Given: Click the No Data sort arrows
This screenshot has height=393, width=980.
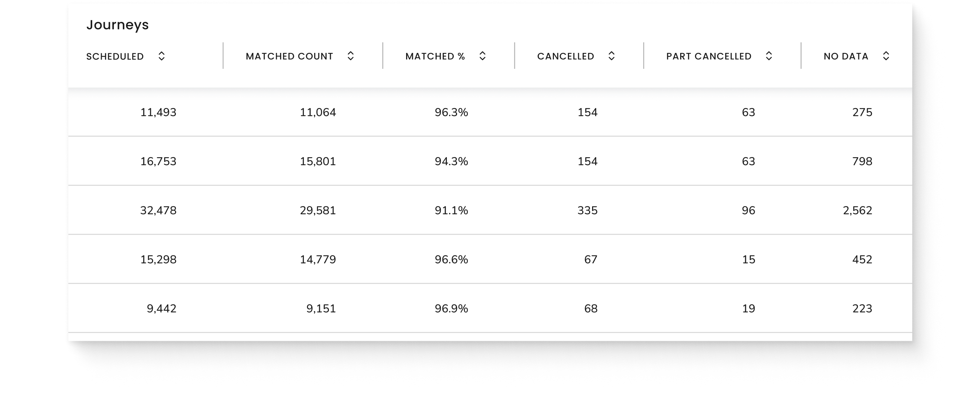Looking at the screenshot, I should click(x=885, y=56).
